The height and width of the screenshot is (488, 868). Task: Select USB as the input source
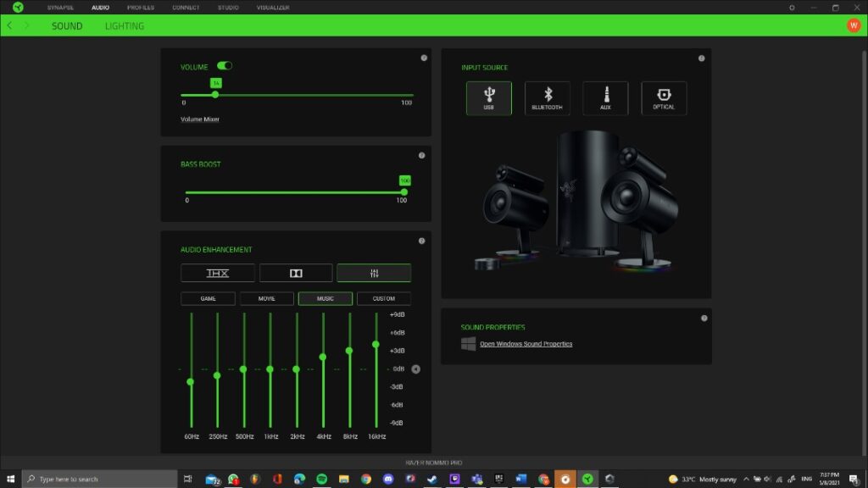tap(489, 97)
